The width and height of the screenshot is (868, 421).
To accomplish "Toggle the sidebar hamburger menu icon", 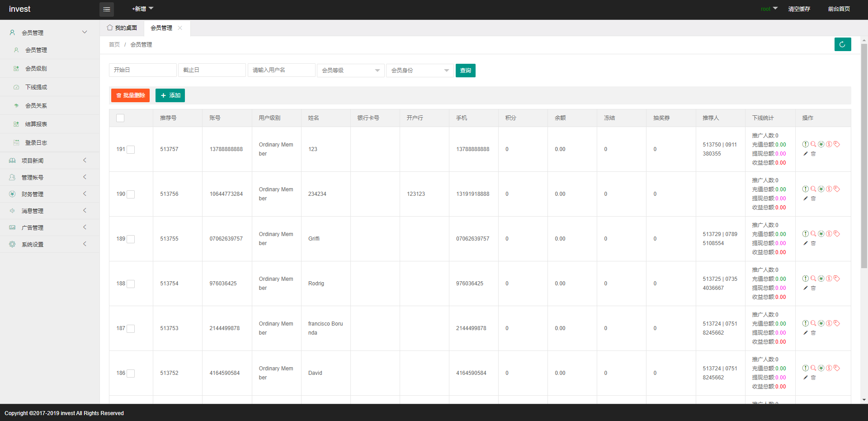I will pyautogui.click(x=107, y=9).
